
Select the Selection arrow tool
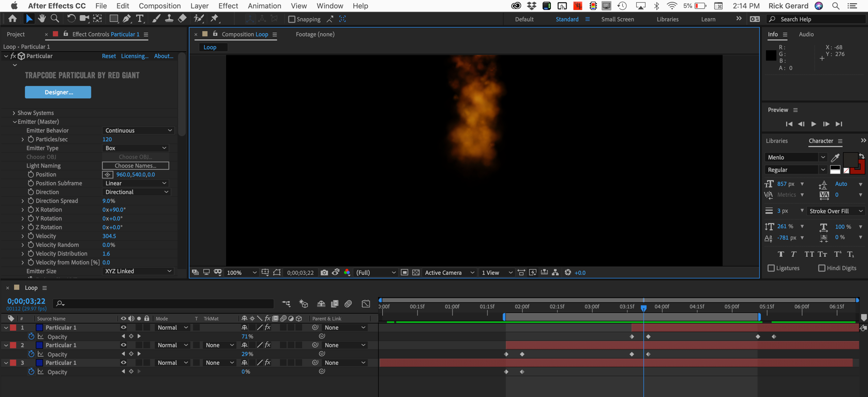click(x=29, y=19)
